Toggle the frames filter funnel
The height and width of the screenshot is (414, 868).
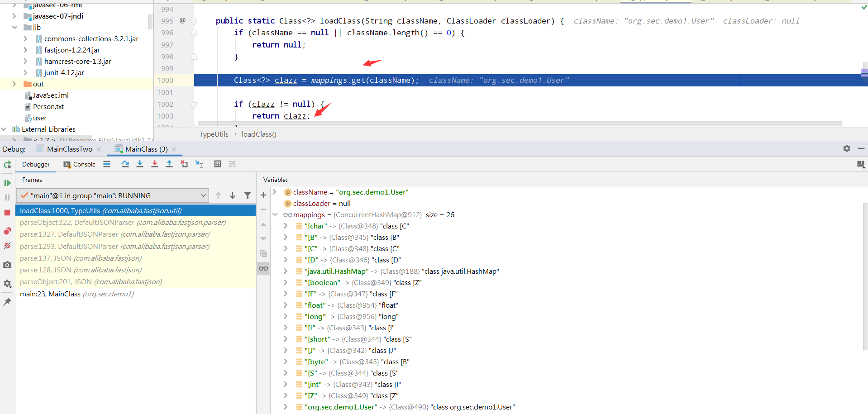248,195
